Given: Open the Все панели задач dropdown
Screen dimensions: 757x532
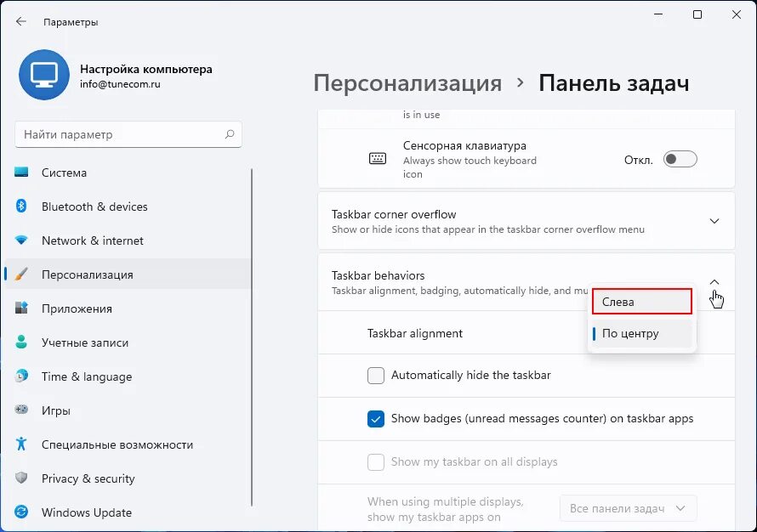Looking at the screenshot, I should tap(629, 508).
